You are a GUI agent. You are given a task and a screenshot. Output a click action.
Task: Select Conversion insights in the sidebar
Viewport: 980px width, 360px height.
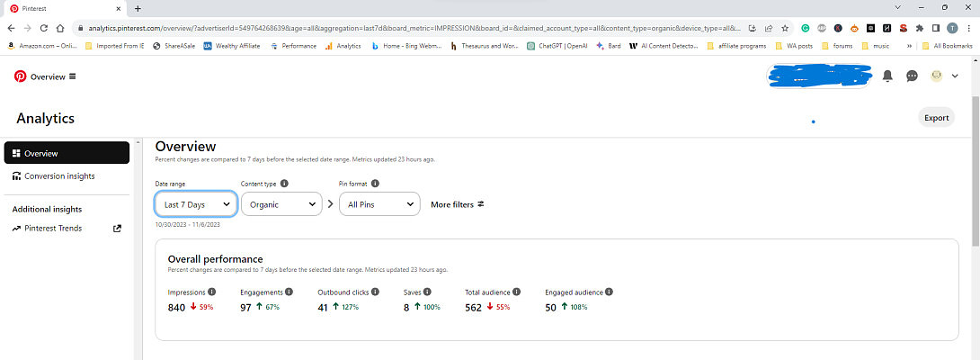click(59, 176)
